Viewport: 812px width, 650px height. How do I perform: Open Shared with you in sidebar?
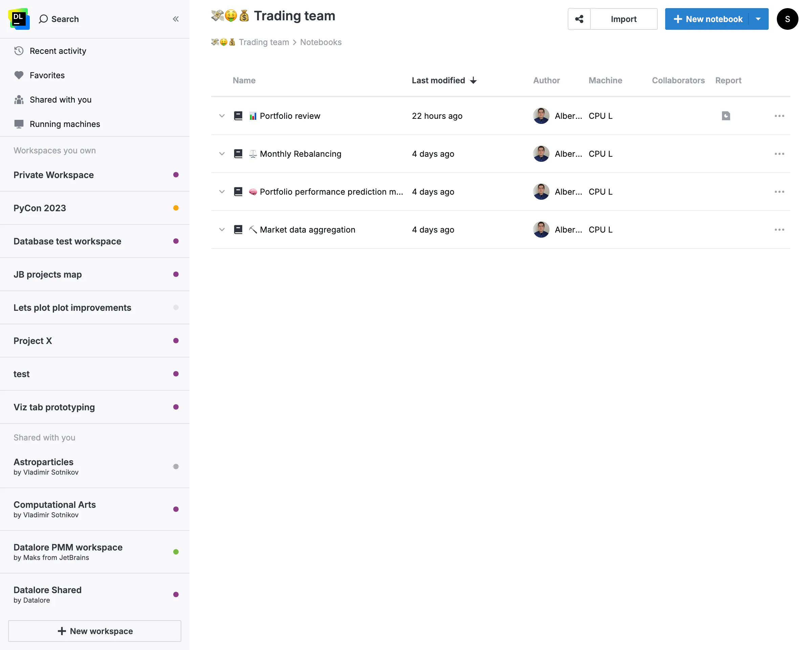pyautogui.click(x=53, y=100)
